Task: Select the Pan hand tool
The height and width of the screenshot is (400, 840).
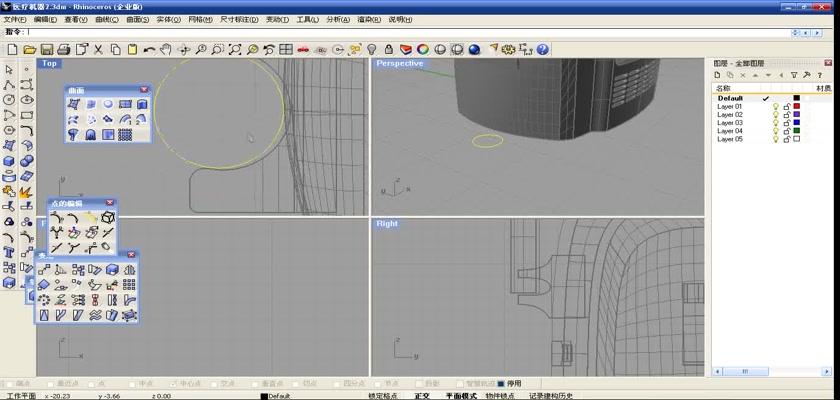Action: click(x=167, y=49)
